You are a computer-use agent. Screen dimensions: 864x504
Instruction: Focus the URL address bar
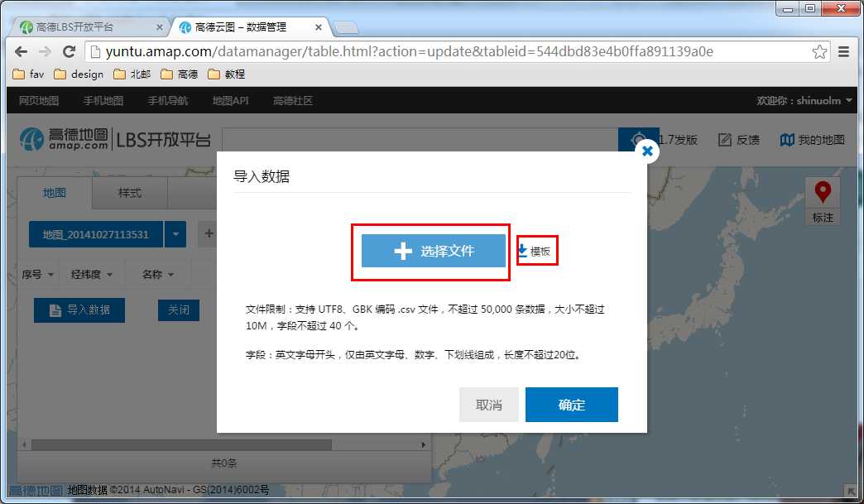pos(458,52)
